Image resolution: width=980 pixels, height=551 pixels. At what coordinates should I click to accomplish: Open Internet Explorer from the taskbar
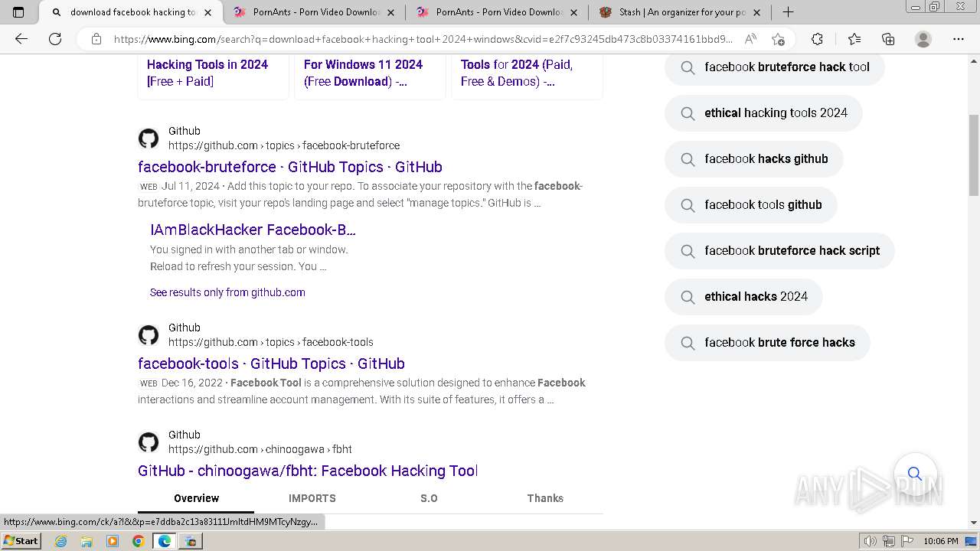point(61,541)
